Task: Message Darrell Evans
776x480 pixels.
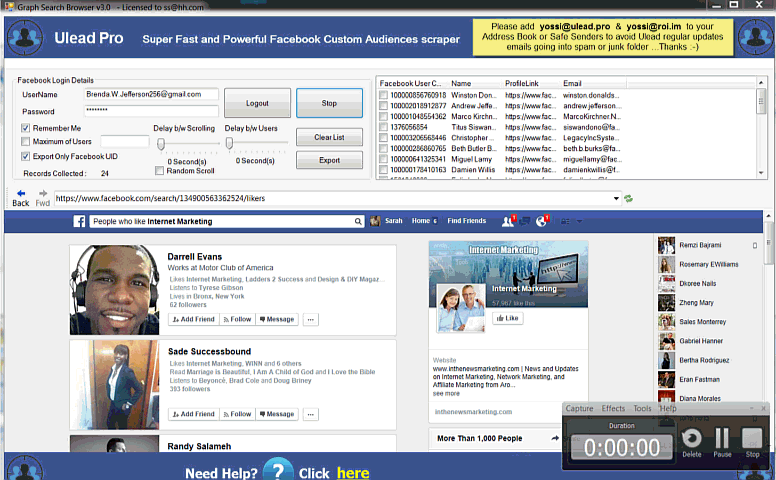Action: point(277,319)
